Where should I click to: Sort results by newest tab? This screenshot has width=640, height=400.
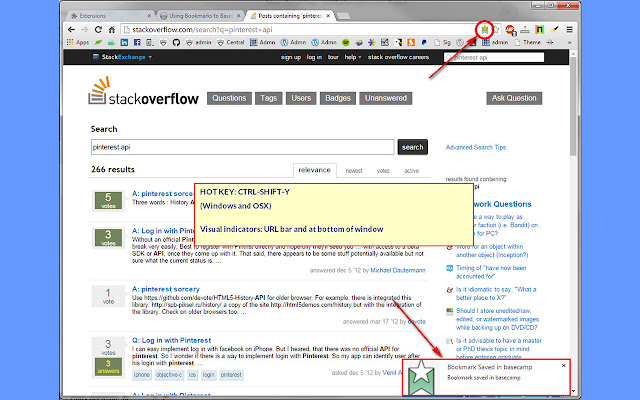click(x=354, y=171)
